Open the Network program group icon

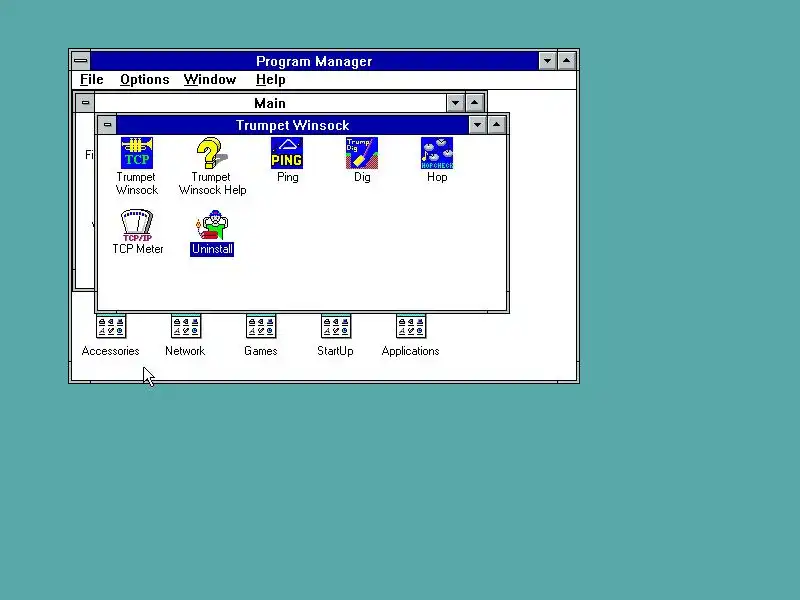[x=186, y=327]
